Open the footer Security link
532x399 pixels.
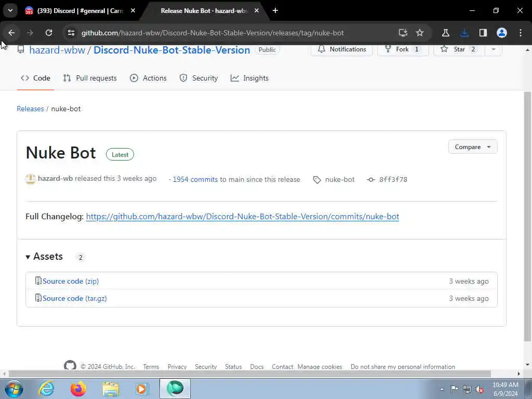click(x=206, y=367)
